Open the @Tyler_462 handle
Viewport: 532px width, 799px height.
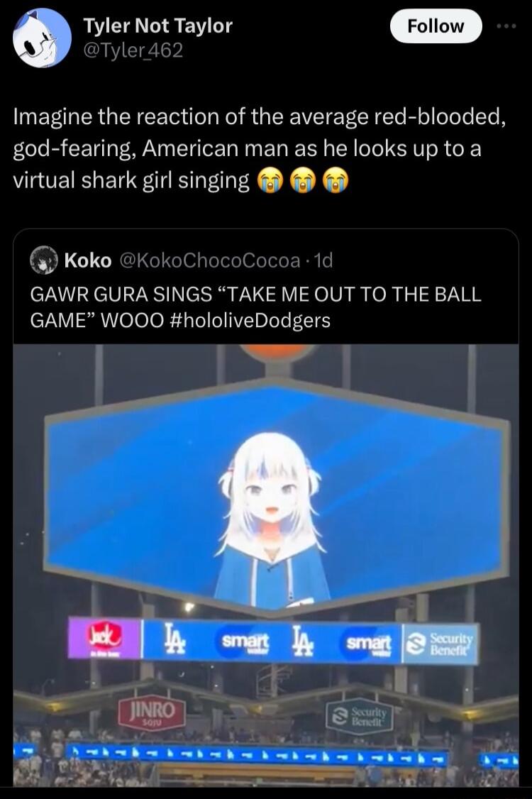pyautogui.click(x=133, y=50)
